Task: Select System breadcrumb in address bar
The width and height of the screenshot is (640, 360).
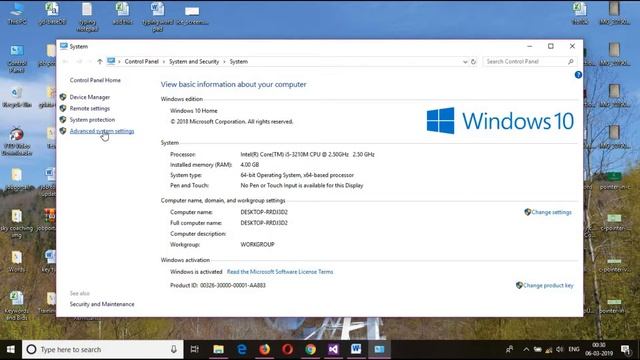Action: pos(238,62)
